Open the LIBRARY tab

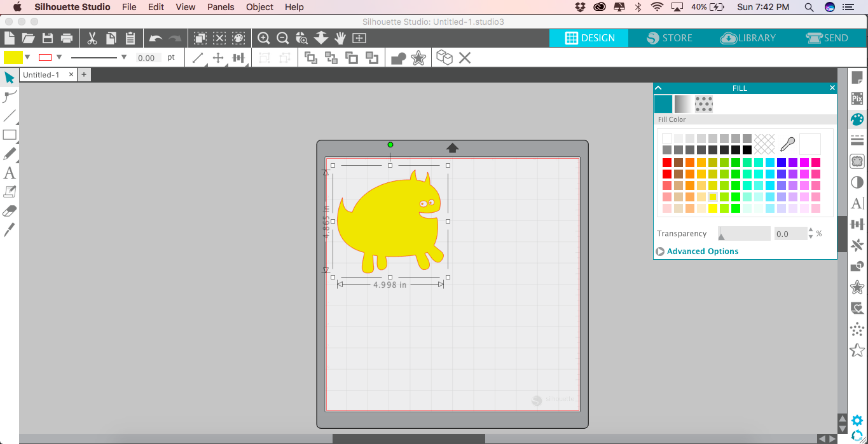coord(748,38)
